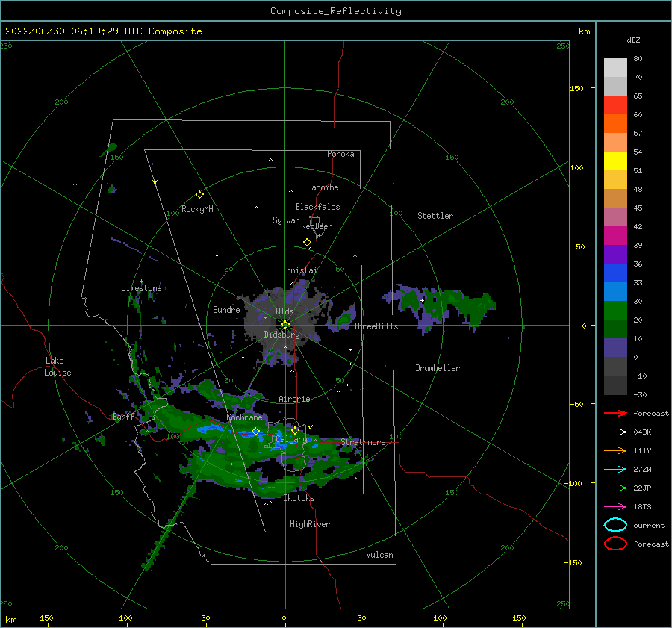Click the blue high-reflectivity cell west of Calgary
This screenshot has width=672, height=628.
209,428
